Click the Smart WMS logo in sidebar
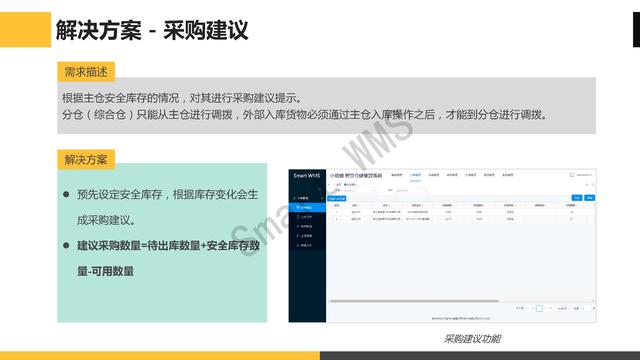 (307, 176)
